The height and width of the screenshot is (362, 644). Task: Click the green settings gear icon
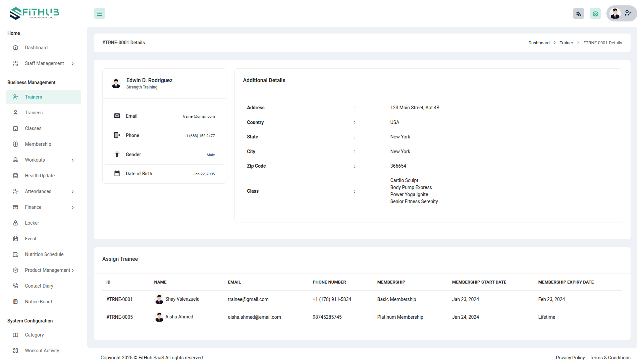tap(595, 14)
